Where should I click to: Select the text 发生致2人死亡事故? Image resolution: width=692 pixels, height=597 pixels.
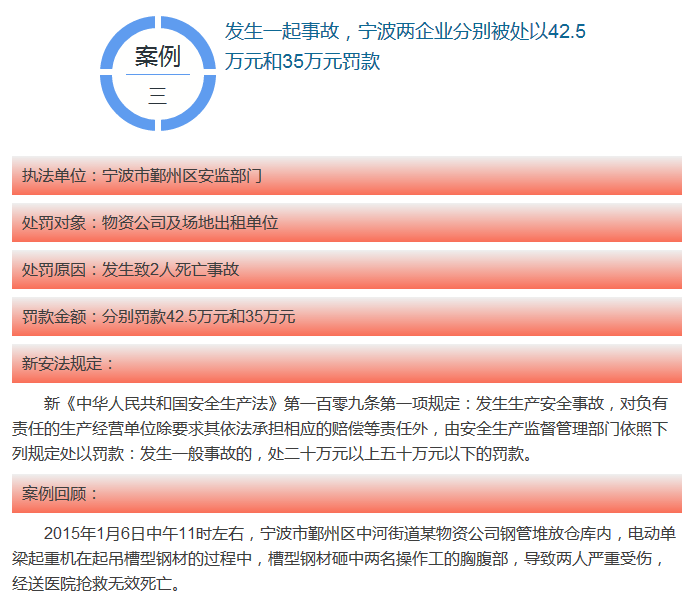(x=170, y=269)
